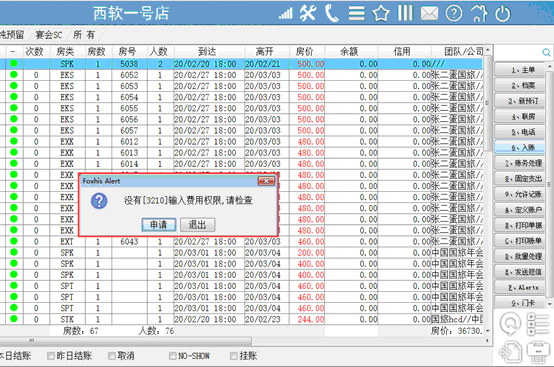Screen dimensions: 554x367
Task: Click the F、Alerts sidebar button
Action: point(520,288)
